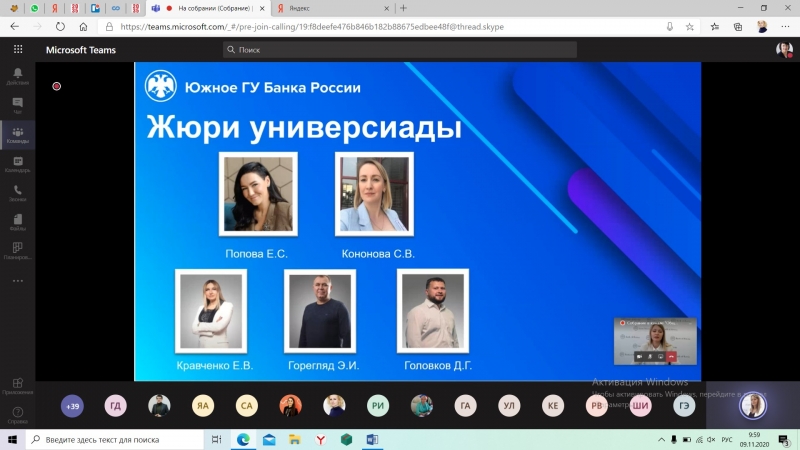Open Windows notification center
The width and height of the screenshot is (800, 450).
pos(784,439)
